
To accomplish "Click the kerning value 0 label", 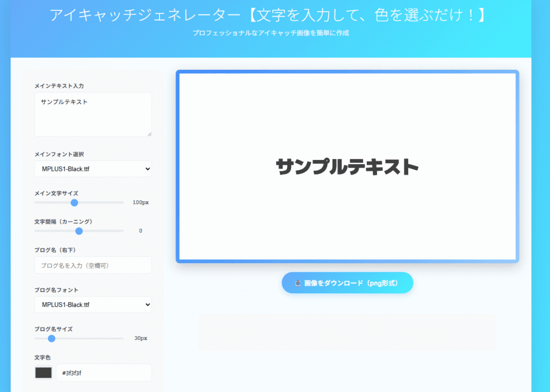I will tap(141, 231).
